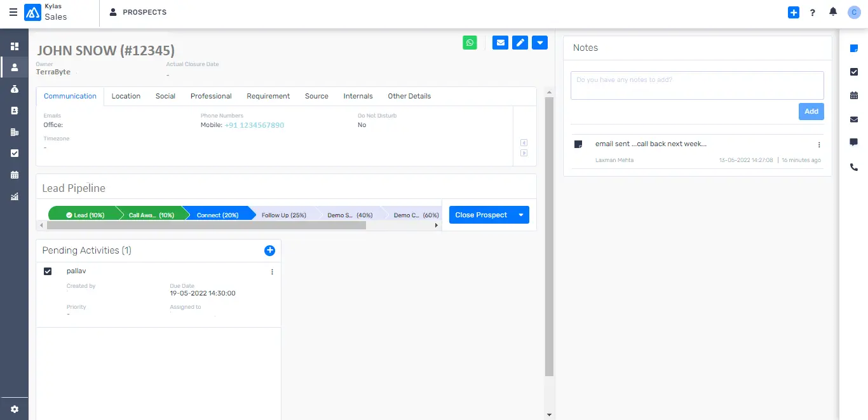Open the Notes panel icon in right sidebar
Viewport: 868px width, 420px height.
[x=853, y=48]
